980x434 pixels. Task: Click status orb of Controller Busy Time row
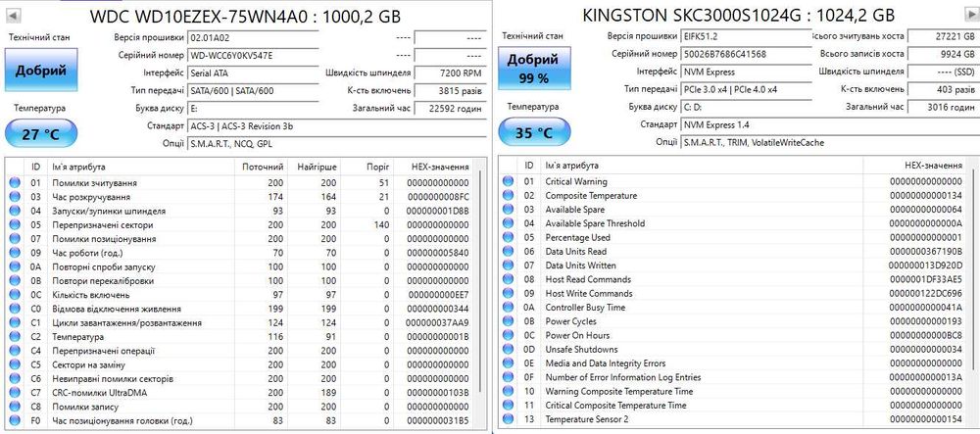(x=508, y=308)
